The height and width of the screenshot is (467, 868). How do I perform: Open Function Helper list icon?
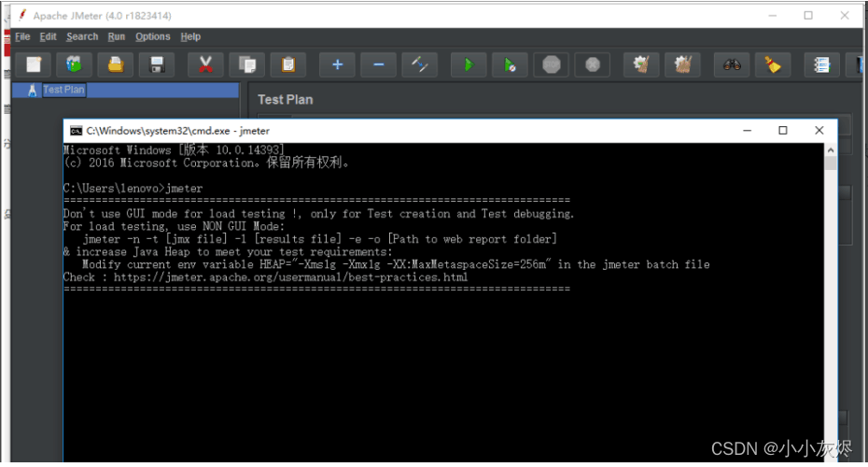[x=821, y=64]
